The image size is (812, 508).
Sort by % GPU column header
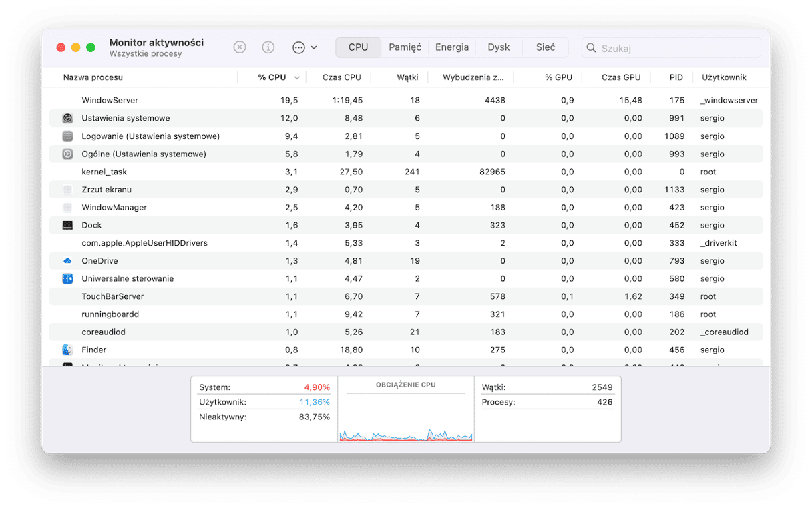click(558, 77)
